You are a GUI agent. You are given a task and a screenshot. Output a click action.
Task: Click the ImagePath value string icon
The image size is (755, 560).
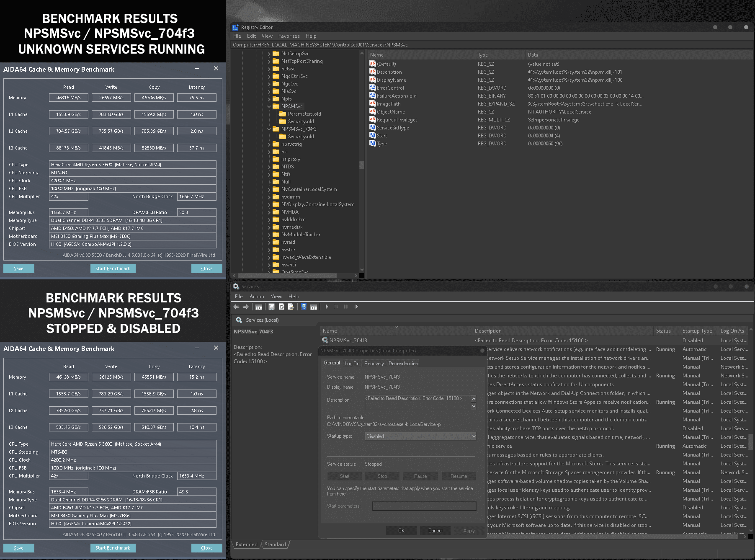[x=372, y=103]
